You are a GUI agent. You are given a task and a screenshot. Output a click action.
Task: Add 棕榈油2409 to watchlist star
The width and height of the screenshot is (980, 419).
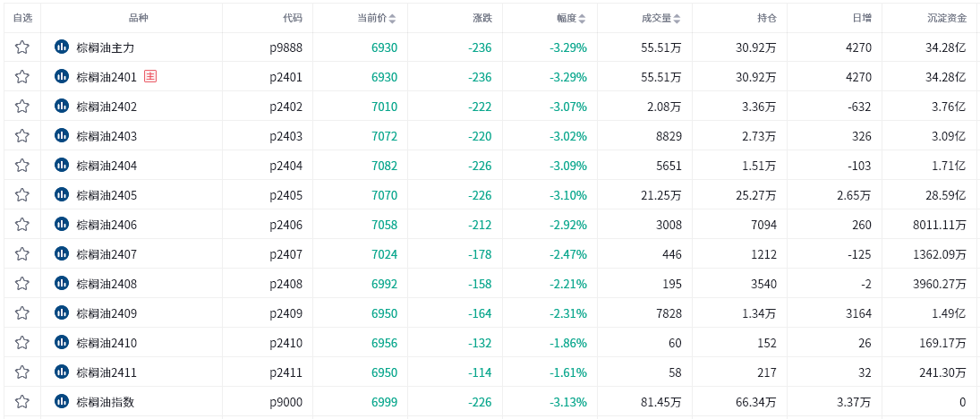tap(22, 313)
